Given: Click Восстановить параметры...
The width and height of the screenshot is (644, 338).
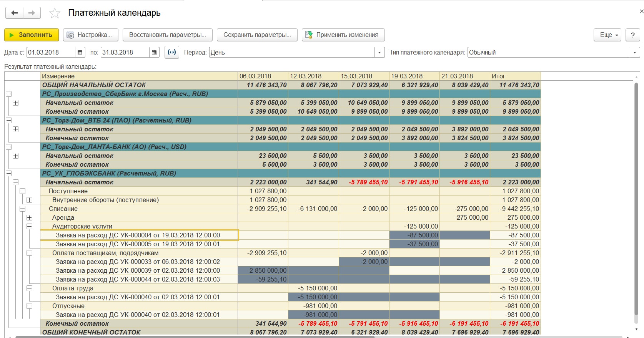Looking at the screenshot, I should tap(167, 35).
